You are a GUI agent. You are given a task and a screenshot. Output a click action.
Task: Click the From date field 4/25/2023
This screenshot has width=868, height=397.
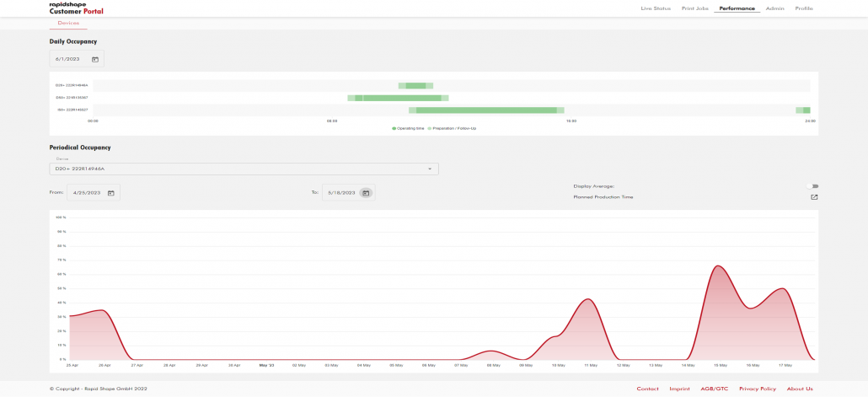point(86,193)
